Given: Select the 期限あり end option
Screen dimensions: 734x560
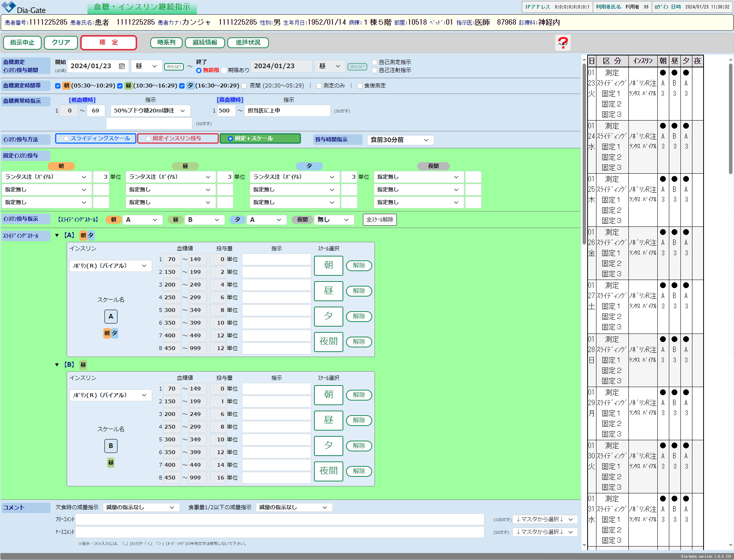Looking at the screenshot, I should click(224, 70).
